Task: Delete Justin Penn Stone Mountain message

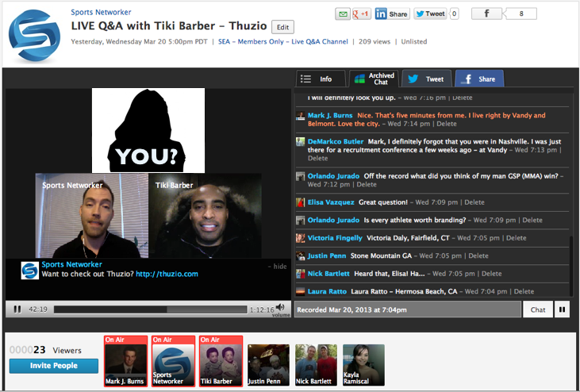Action: [x=478, y=256]
